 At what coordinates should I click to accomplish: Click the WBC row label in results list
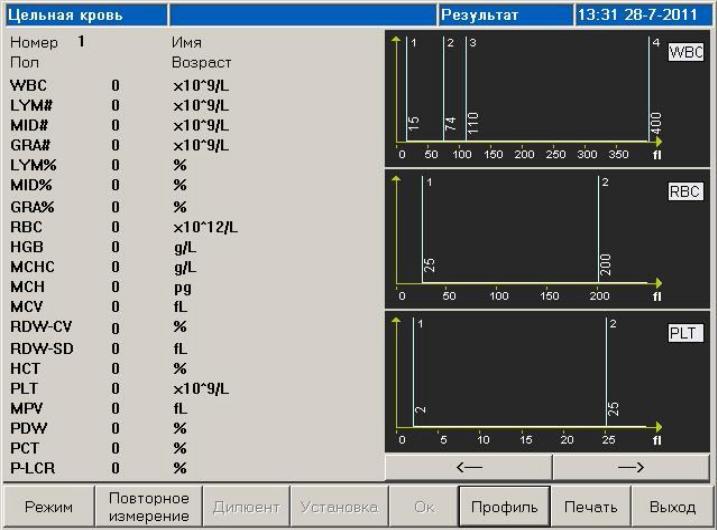[28, 86]
